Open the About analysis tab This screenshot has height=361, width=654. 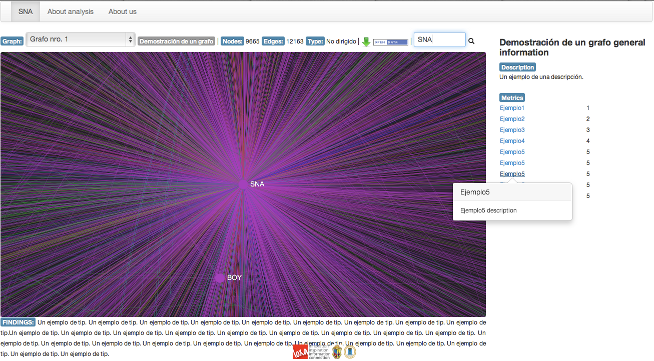70,12
